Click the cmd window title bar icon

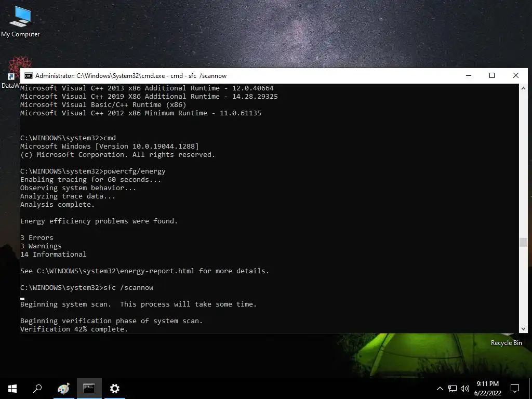29,76
